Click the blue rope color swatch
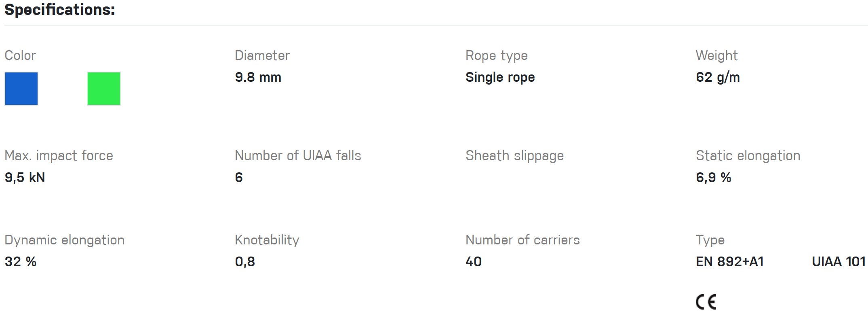868x314 pixels. [21, 89]
